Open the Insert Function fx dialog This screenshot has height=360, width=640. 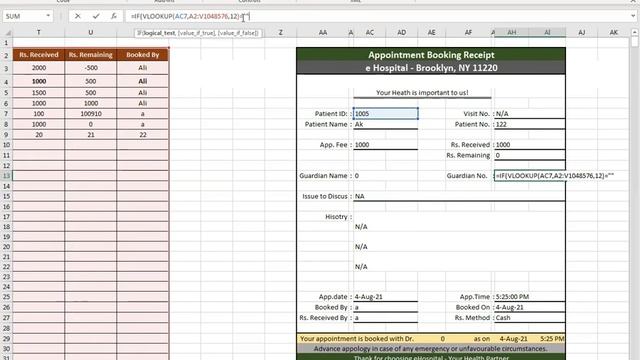pyautogui.click(x=114, y=16)
